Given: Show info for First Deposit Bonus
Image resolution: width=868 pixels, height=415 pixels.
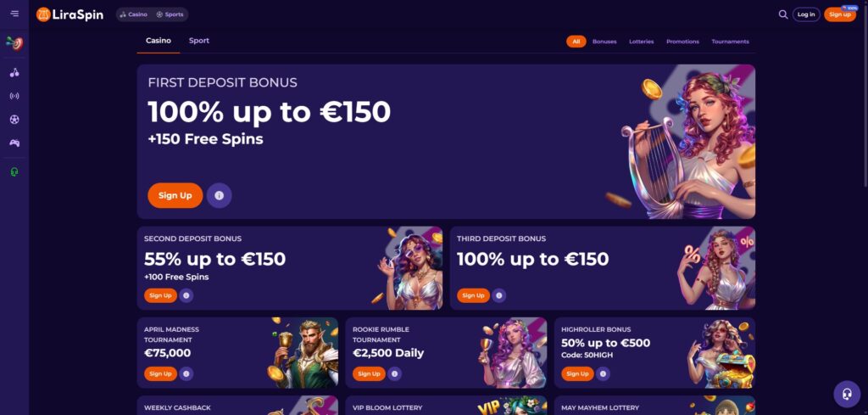Looking at the screenshot, I should click(220, 195).
